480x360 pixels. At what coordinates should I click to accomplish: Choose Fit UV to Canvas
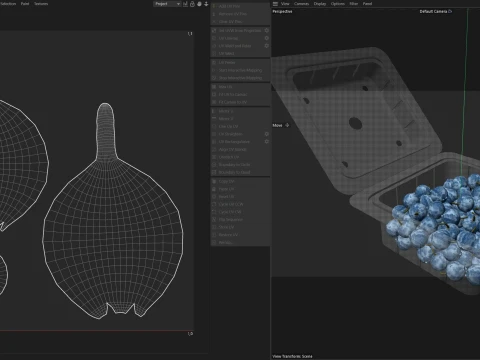tap(240, 94)
